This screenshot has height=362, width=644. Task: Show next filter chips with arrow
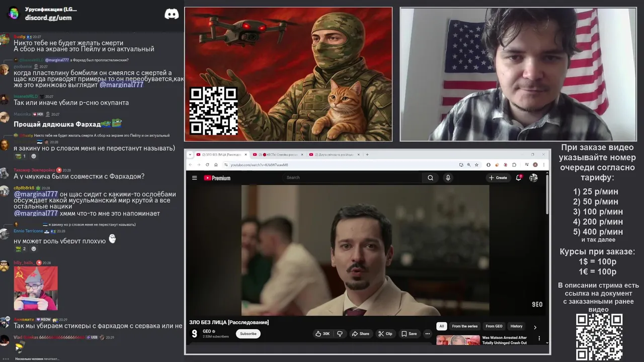coord(535,326)
